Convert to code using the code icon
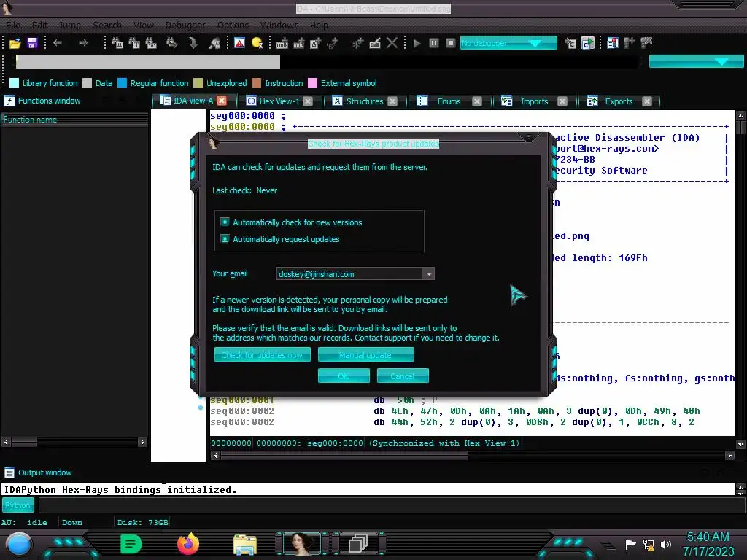Screen dimensions: 747x560 coord(282,43)
